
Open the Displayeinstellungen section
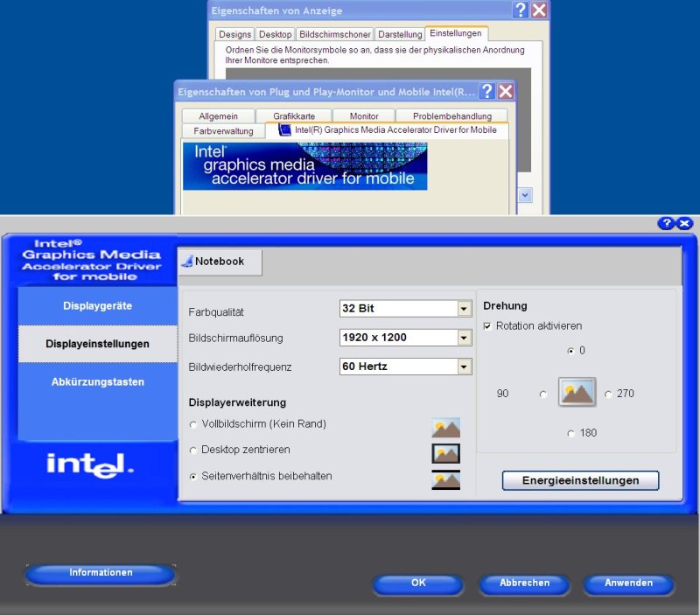pyautogui.click(x=97, y=344)
